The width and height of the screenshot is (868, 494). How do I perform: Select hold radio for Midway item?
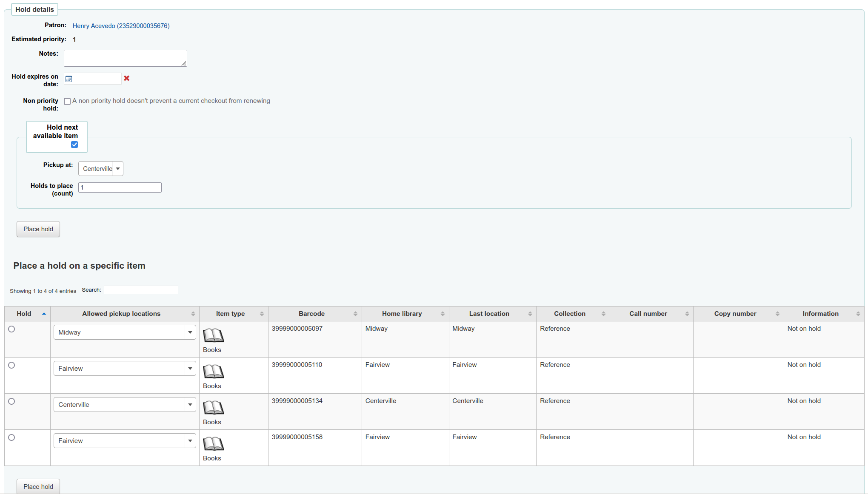point(11,329)
